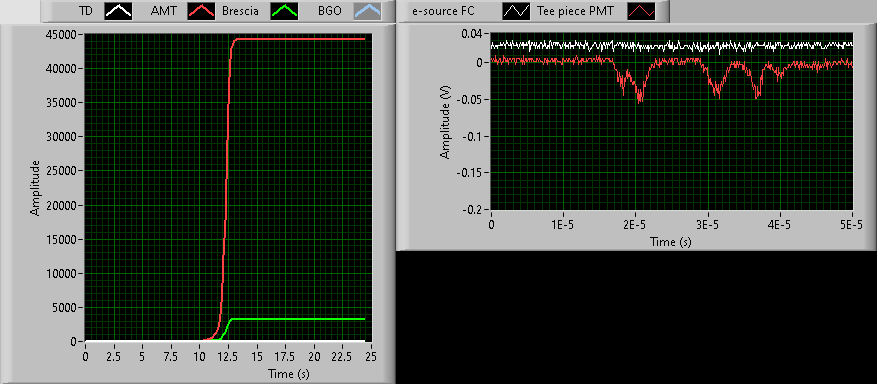Click the e-source FC white legend icon
The height and width of the screenshot is (384, 877).
516,11
